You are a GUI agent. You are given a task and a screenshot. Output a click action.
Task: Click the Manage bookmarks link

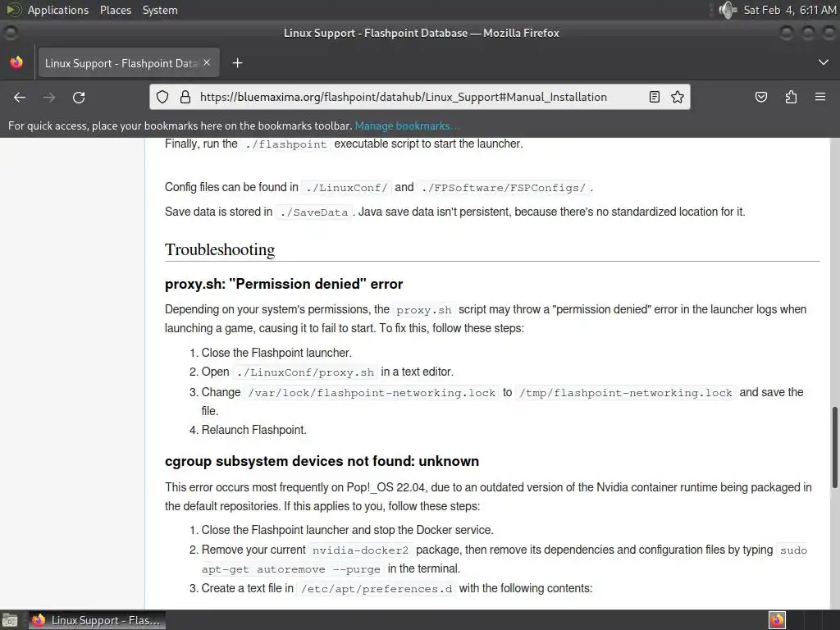pyautogui.click(x=407, y=126)
